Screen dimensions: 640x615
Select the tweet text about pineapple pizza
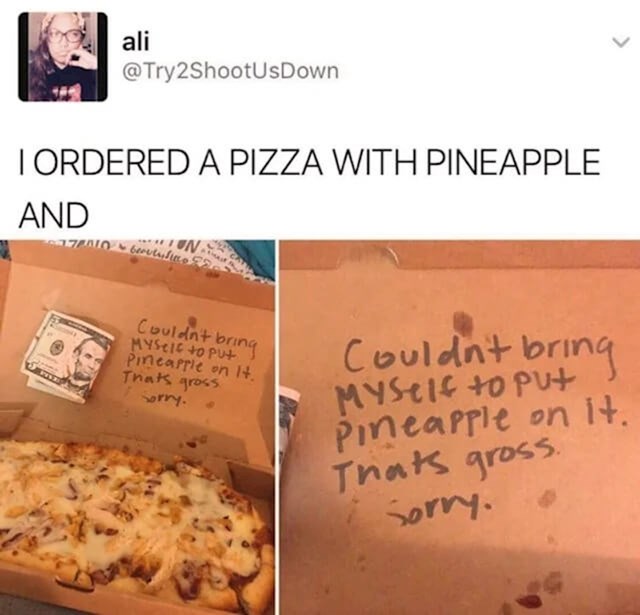click(309, 188)
